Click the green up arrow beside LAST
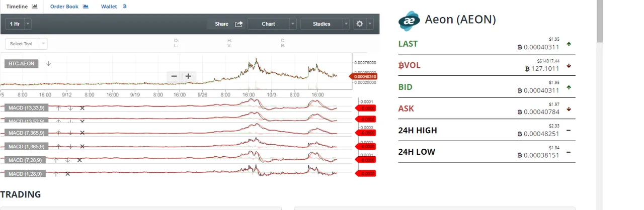 click(569, 44)
